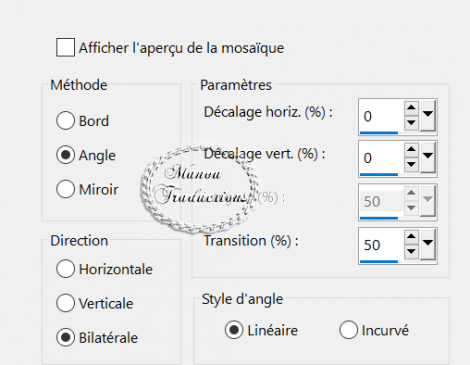Viewport: 470px width, 365px height.
Task: Choose Verticale direction option
Action: coord(65,303)
